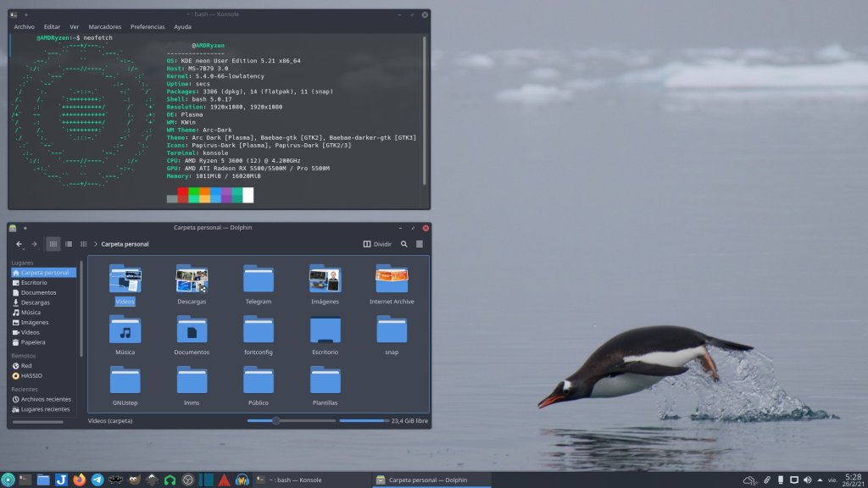This screenshot has height=488, width=868.
Task: Expand the hidden system tray icons arrow
Action: (x=820, y=480)
